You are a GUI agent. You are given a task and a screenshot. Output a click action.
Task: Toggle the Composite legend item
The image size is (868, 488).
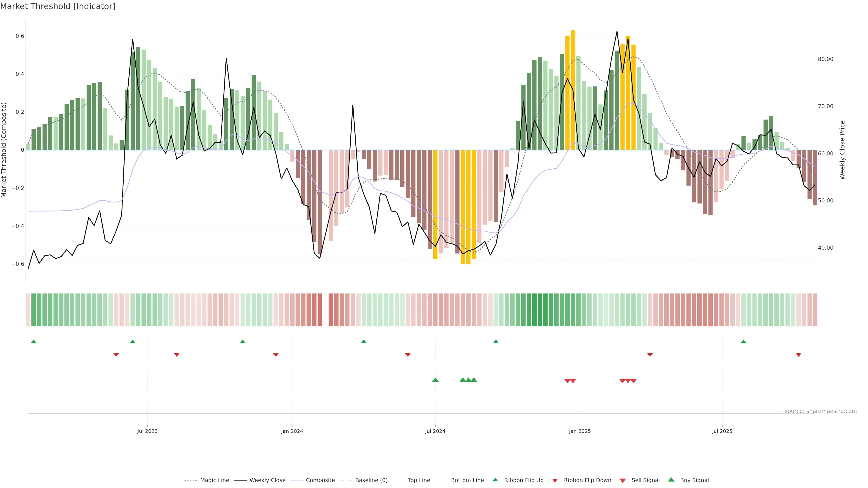tap(320, 480)
